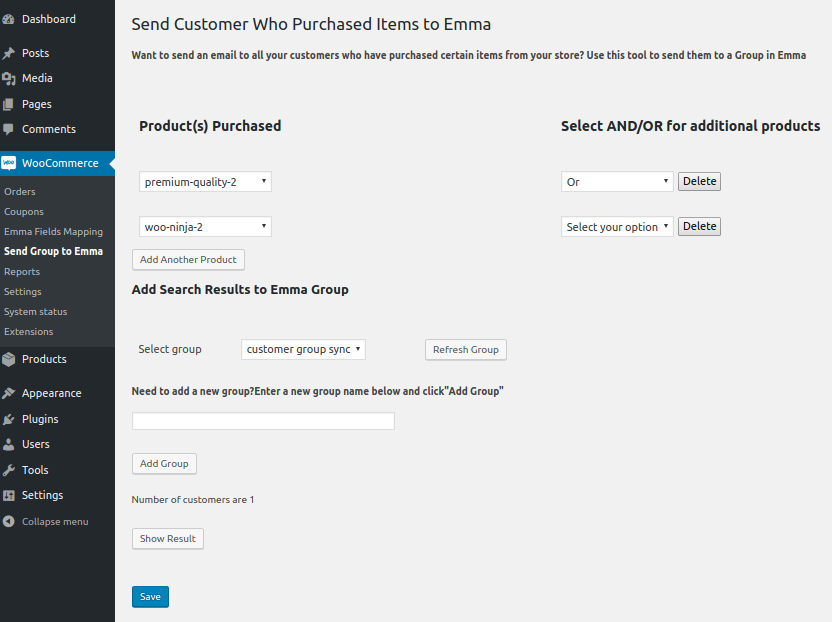Screen dimensions: 832x622
Task: Open Comments menu label
Action: click(49, 129)
